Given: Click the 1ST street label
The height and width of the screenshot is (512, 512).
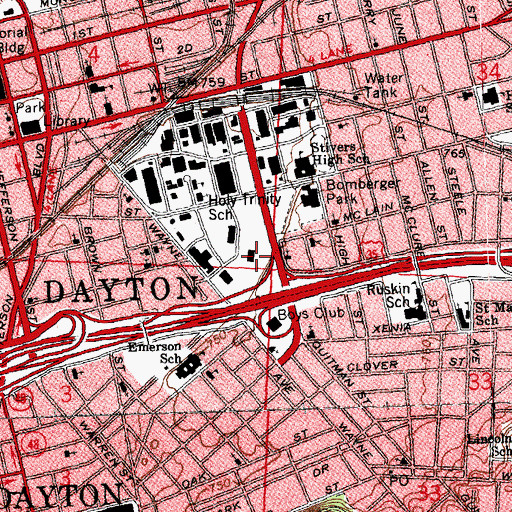Looking at the screenshot, I should point(83,32).
